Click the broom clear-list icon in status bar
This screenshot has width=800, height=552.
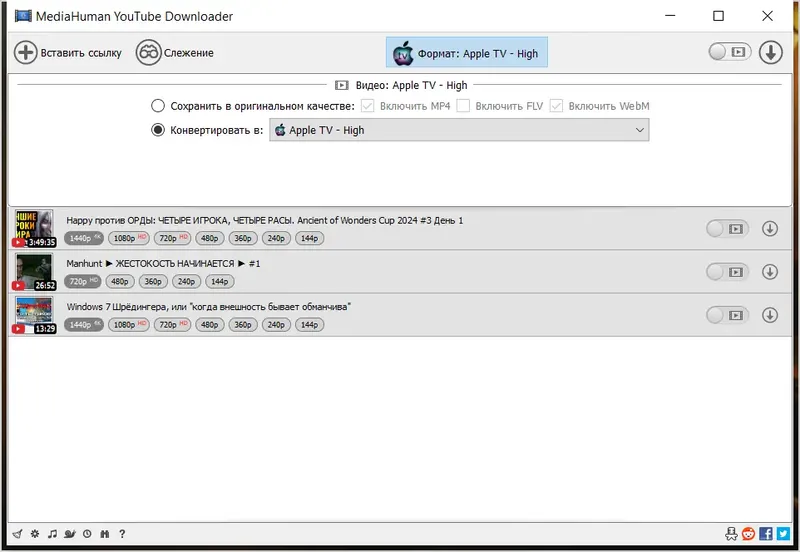[17, 534]
